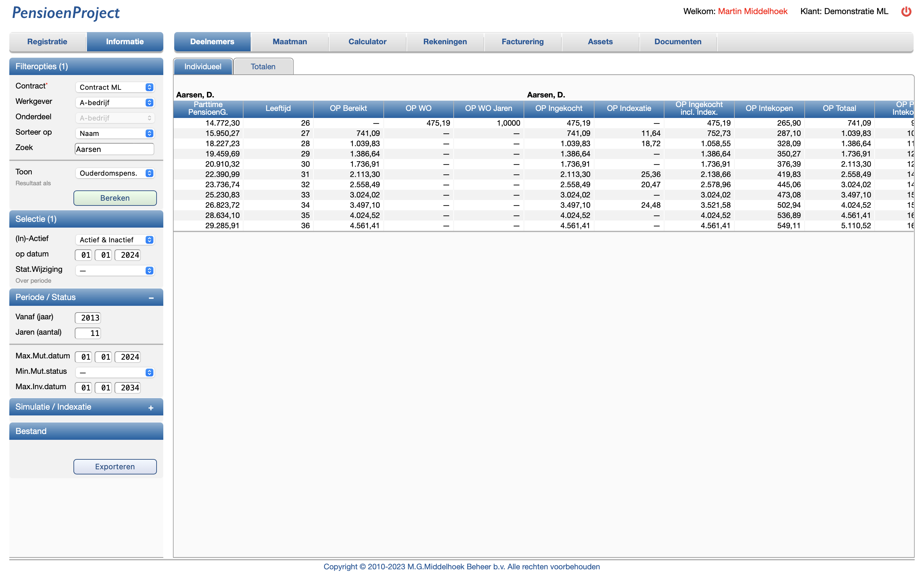Click the PensioenProject logo
This screenshot has width=924, height=577.
point(66,13)
